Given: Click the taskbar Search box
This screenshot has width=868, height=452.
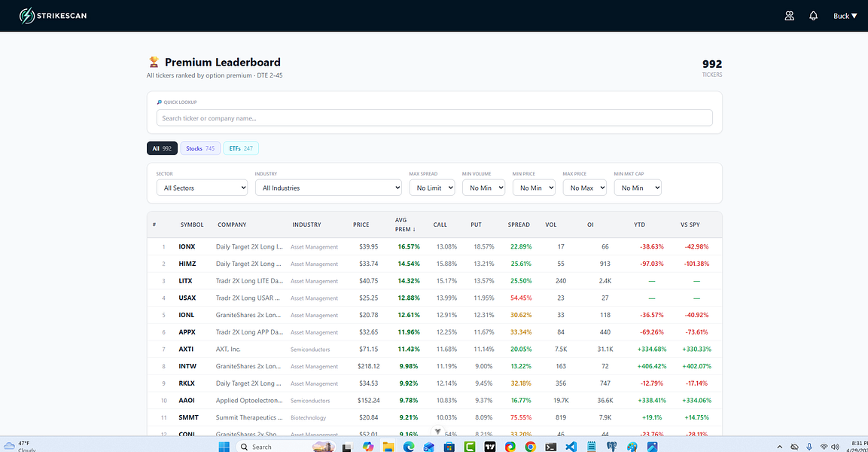Looking at the screenshot, I should tap(286, 447).
